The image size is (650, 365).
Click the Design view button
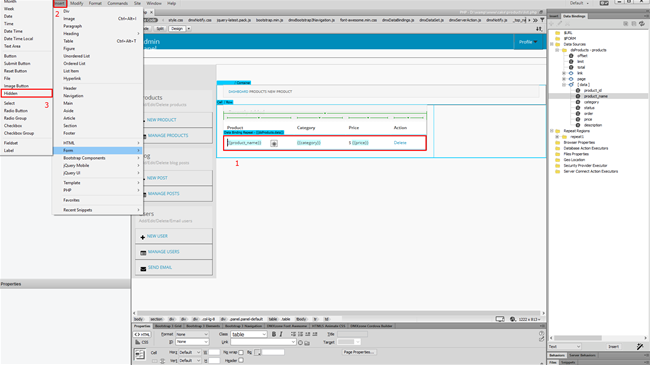[177, 29]
